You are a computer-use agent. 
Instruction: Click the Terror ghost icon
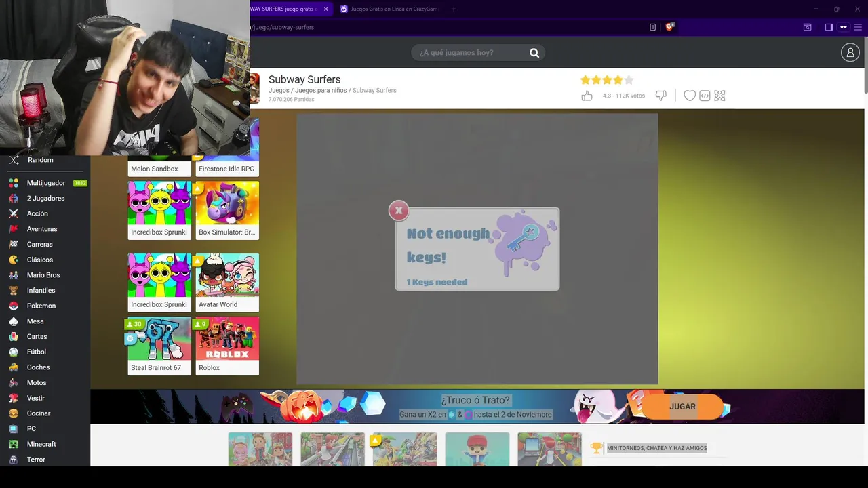(14, 460)
